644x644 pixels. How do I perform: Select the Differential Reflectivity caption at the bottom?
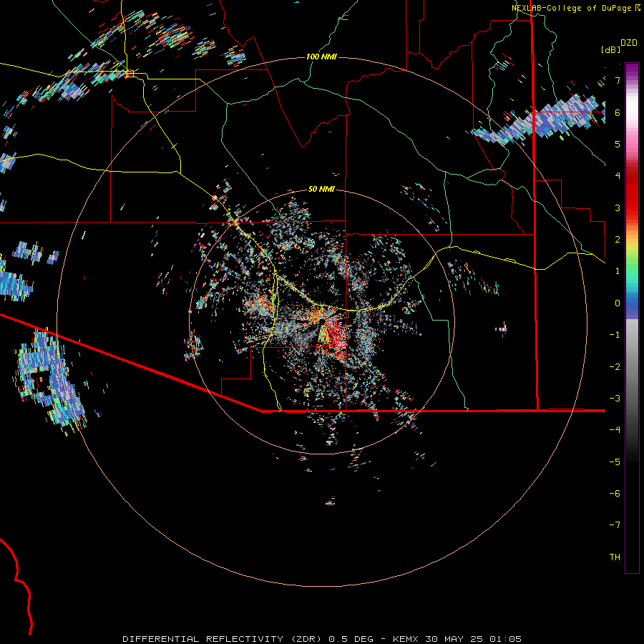pos(322,639)
